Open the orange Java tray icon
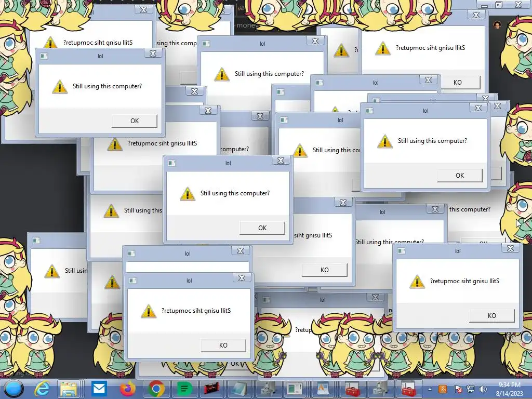Image resolution: width=532 pixels, height=399 pixels. (x=443, y=389)
